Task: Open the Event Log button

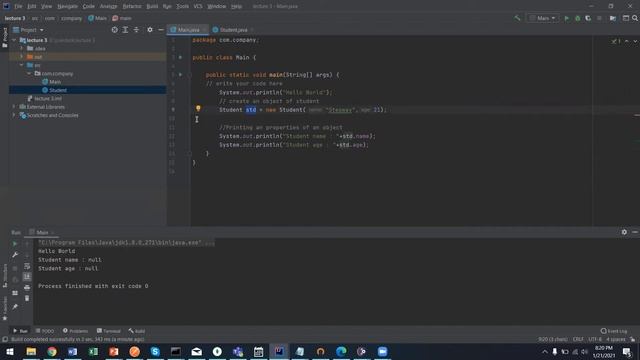Action: pos(614,331)
